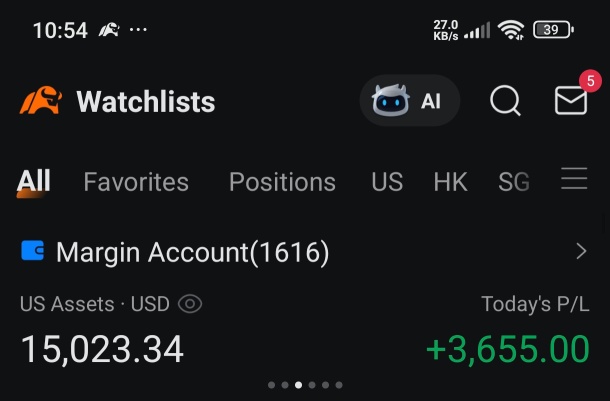The width and height of the screenshot is (610, 401).
Task: Expand Margin Account details with the chevron
Action: click(581, 251)
